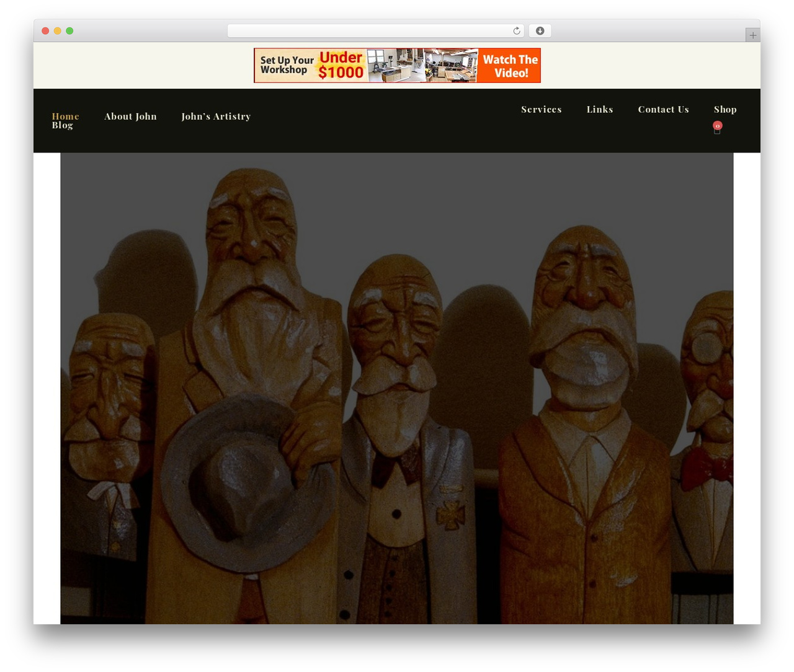
Task: Close the browser window with red button
Action: tap(45, 31)
